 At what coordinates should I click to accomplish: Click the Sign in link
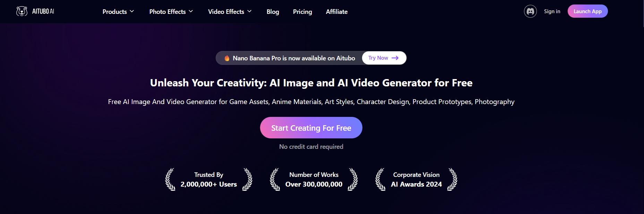pos(552,11)
